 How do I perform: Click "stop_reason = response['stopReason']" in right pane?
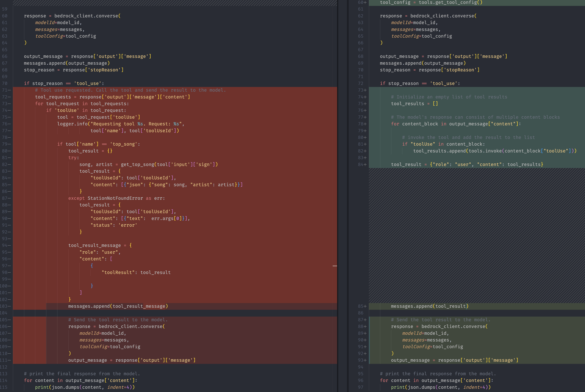(x=430, y=70)
